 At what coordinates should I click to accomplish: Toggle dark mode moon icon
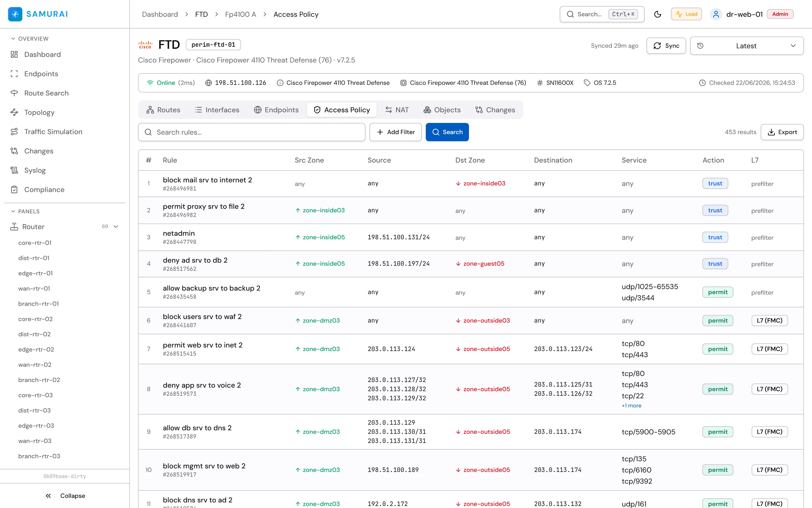tap(658, 14)
